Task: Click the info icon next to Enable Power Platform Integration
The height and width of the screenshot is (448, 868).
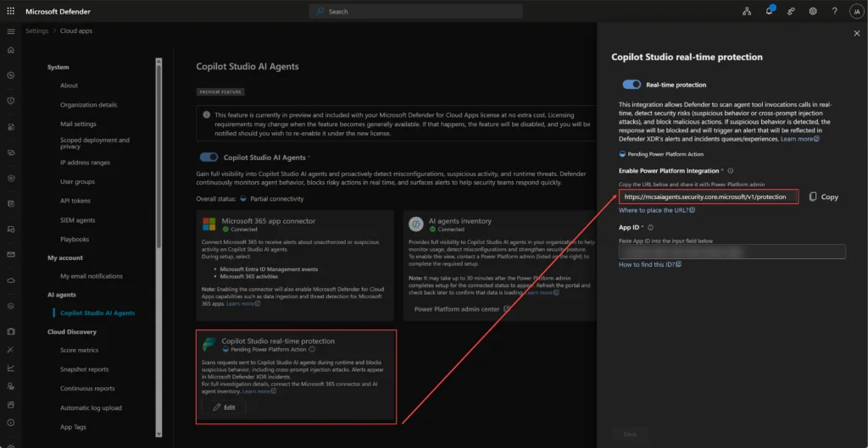Action: tap(730, 171)
